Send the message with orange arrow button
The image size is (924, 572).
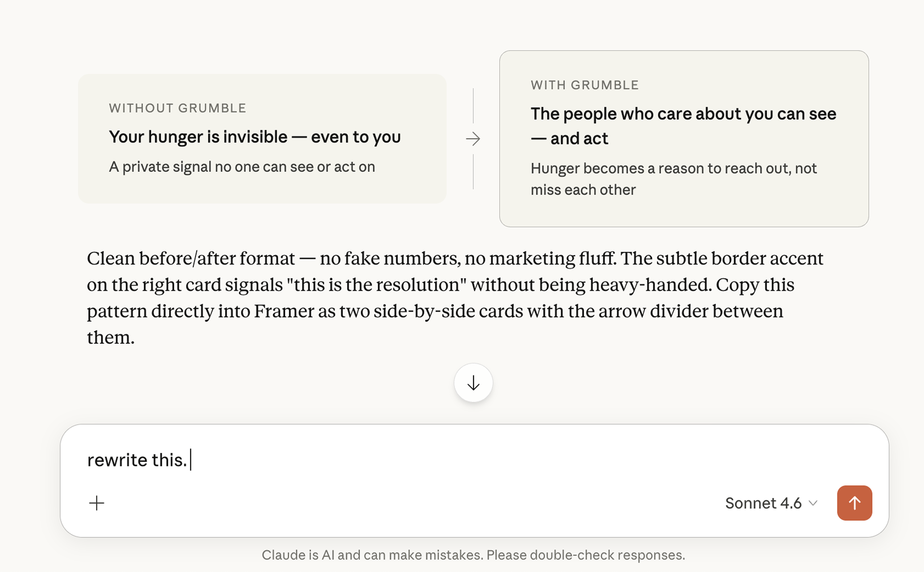854,503
